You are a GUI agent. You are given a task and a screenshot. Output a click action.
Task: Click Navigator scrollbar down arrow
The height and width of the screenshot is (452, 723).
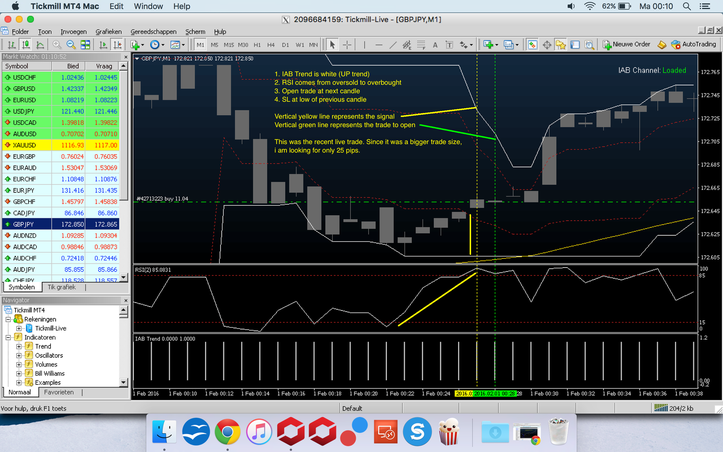pyautogui.click(x=124, y=382)
